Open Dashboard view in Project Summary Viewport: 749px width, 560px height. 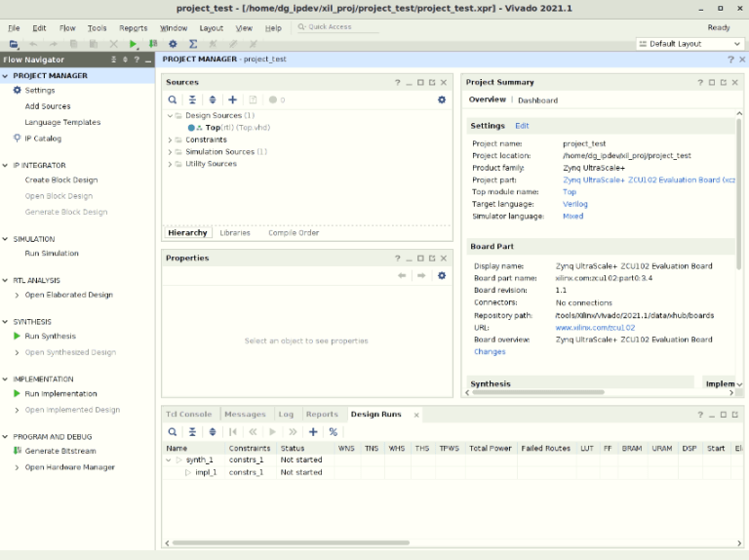tap(538, 100)
